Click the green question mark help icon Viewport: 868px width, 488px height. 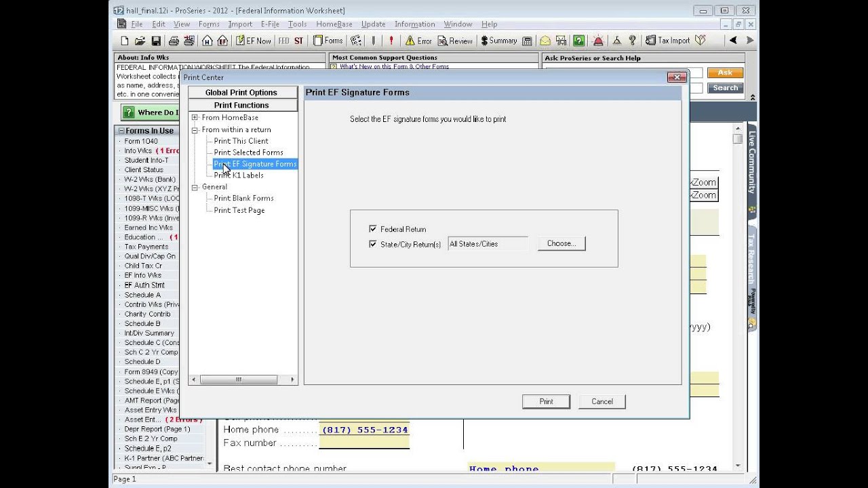coord(578,41)
